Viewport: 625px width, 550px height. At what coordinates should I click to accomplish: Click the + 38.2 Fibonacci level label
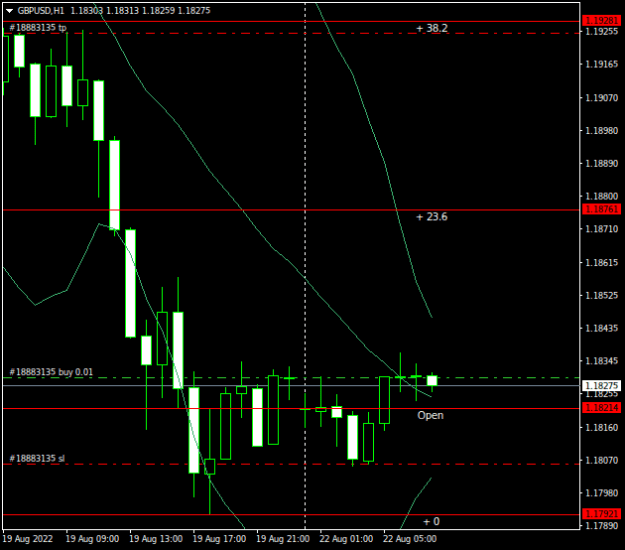[x=432, y=28]
